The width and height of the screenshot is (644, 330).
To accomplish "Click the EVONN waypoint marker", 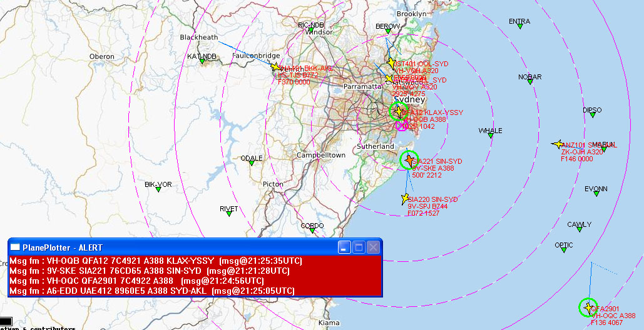I will click(596, 194).
